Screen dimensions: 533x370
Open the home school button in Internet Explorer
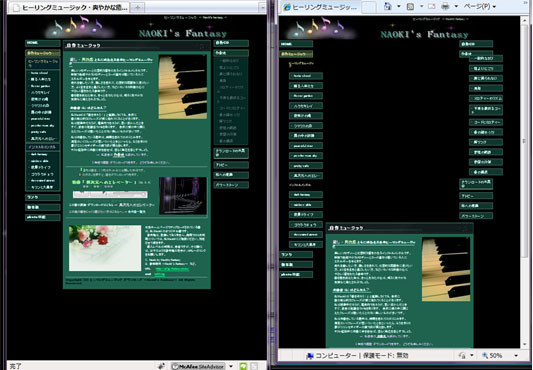[306, 76]
